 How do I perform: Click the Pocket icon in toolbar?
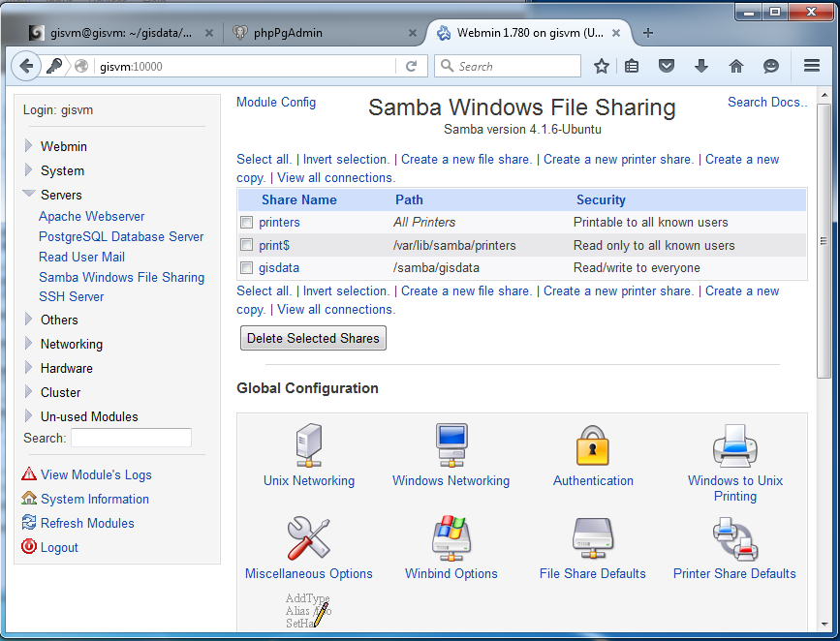(x=666, y=67)
